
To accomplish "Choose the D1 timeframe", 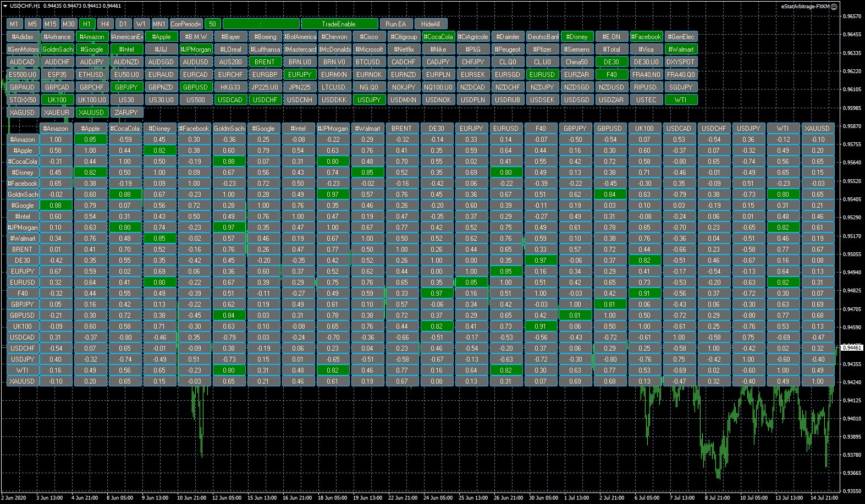I will pos(123,24).
